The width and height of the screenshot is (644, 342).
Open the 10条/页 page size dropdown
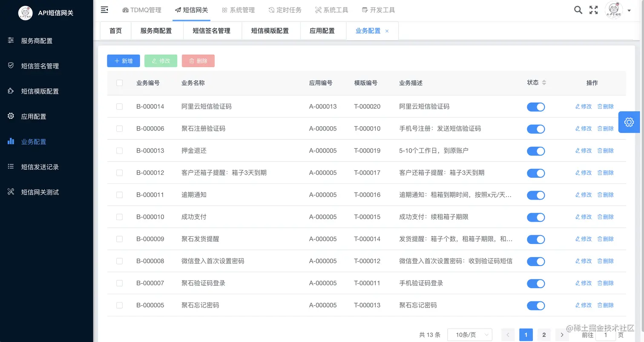[x=470, y=335]
